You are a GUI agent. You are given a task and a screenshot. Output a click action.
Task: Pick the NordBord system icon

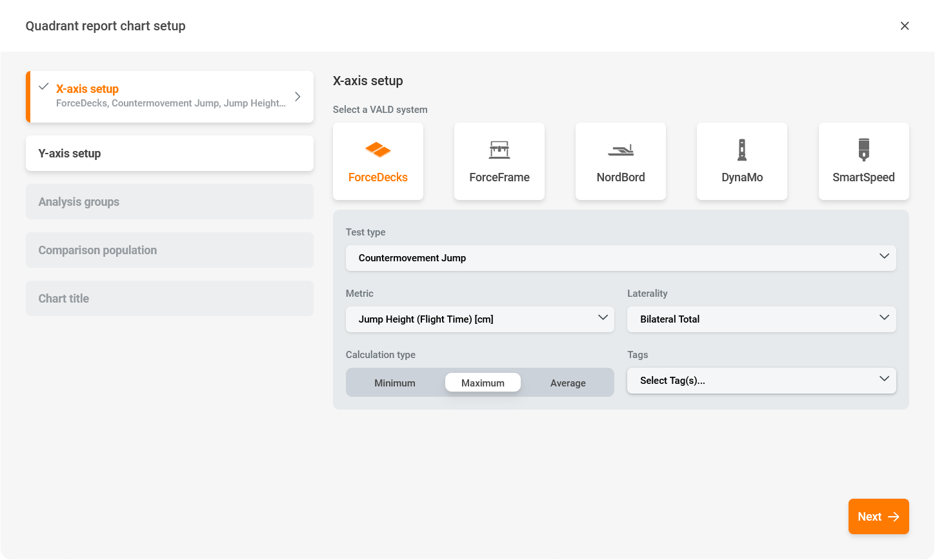pos(621,150)
